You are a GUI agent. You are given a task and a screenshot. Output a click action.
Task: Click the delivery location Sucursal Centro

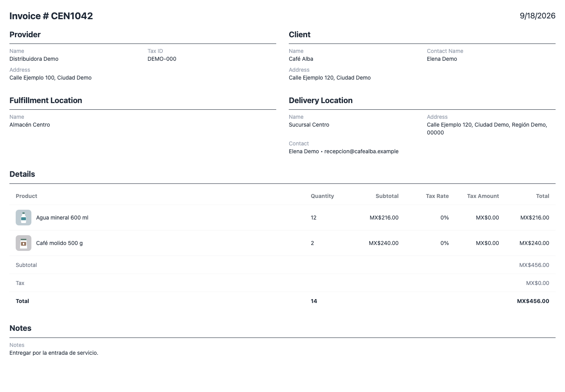[309, 125]
